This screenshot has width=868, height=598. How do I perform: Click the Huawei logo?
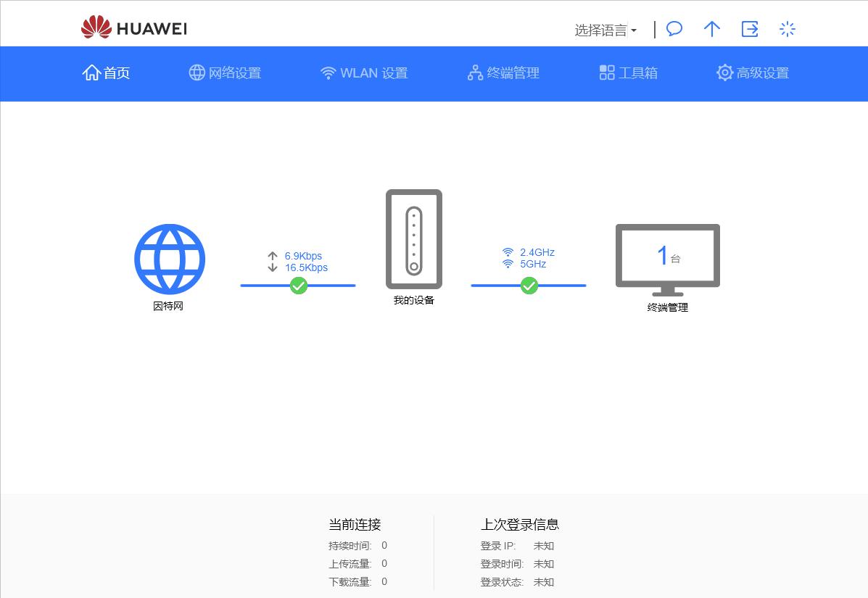click(x=133, y=28)
